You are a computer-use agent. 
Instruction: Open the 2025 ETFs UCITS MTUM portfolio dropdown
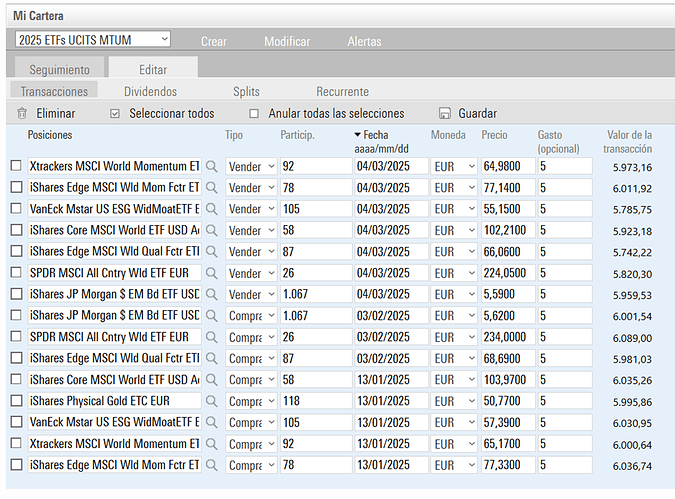(93, 39)
